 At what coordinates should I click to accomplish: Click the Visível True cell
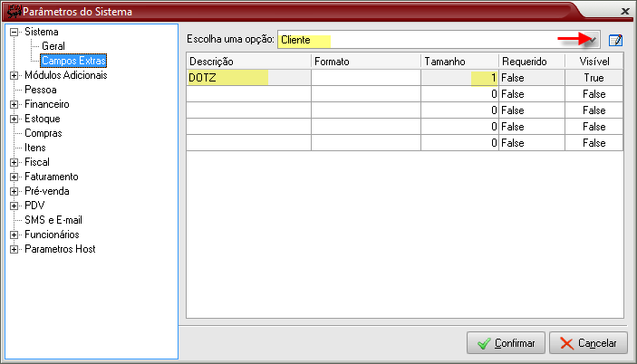coord(594,78)
